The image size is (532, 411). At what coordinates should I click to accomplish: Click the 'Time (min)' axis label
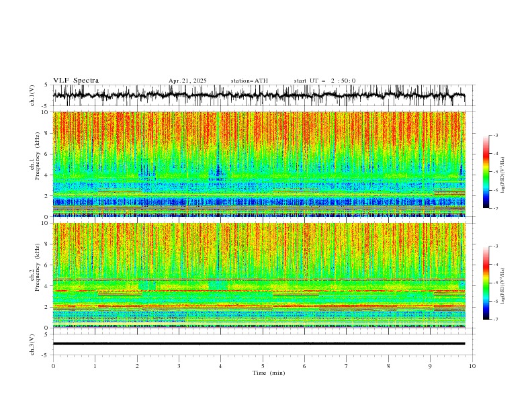[269, 373]
